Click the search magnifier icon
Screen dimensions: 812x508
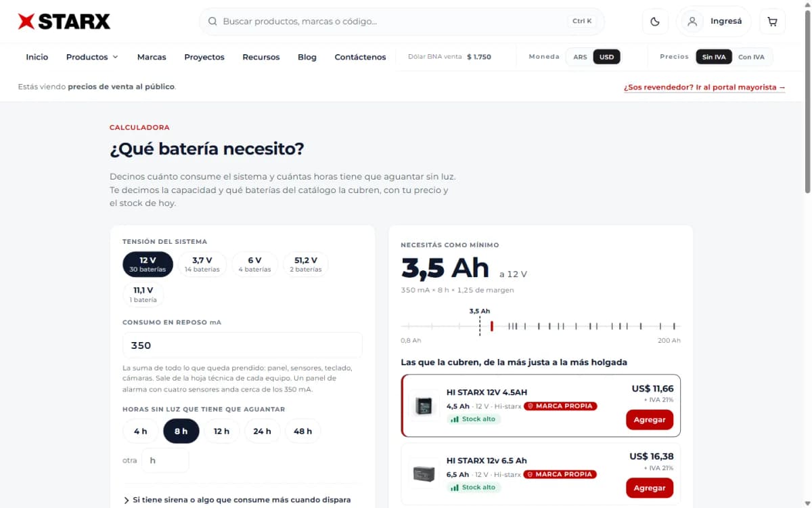(212, 22)
